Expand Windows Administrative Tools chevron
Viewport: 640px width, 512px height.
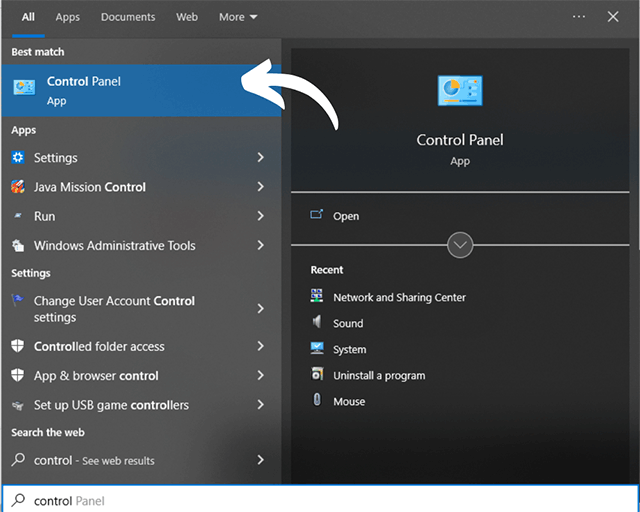coord(260,245)
